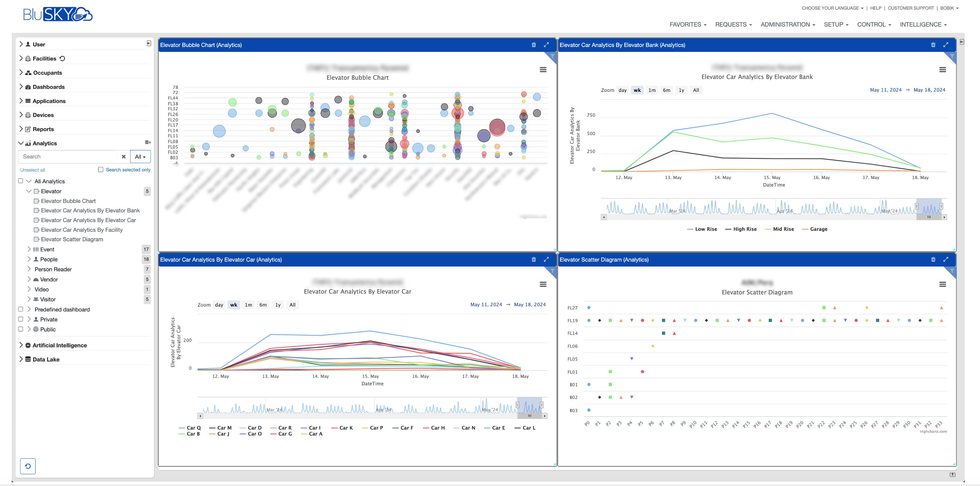Expand the Elevator Car Analytics By Elevator Car widget
This screenshot has height=486, width=980.
click(546, 259)
